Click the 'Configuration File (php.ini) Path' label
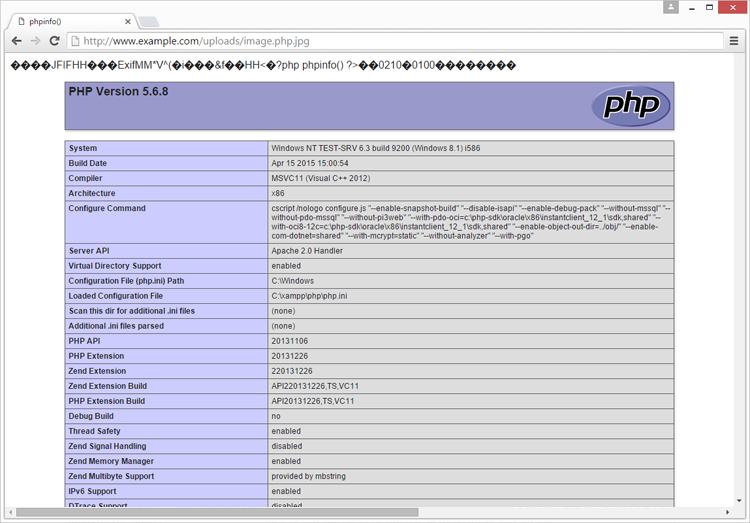The width and height of the screenshot is (750, 523). pyautogui.click(x=126, y=281)
